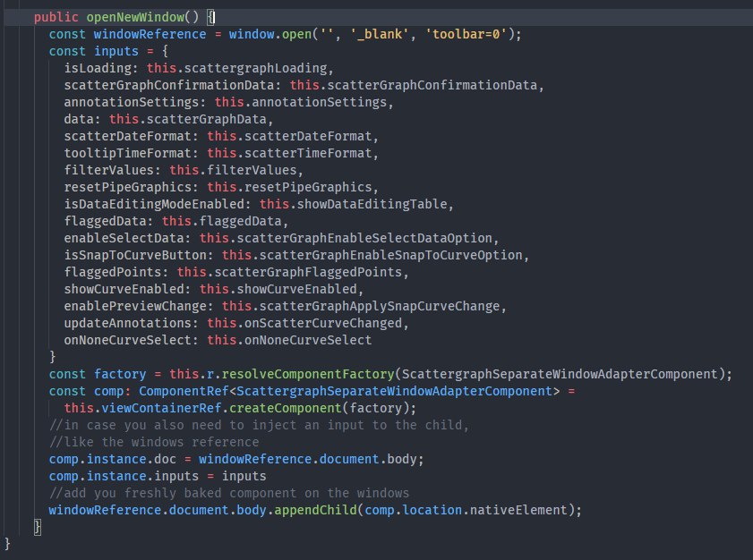Click the 'factory' constant name
Screen dimensions: 753x560
(x=120, y=374)
